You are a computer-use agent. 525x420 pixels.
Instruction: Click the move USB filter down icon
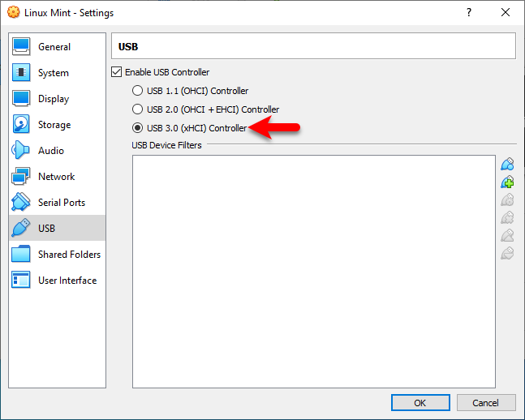(507, 253)
